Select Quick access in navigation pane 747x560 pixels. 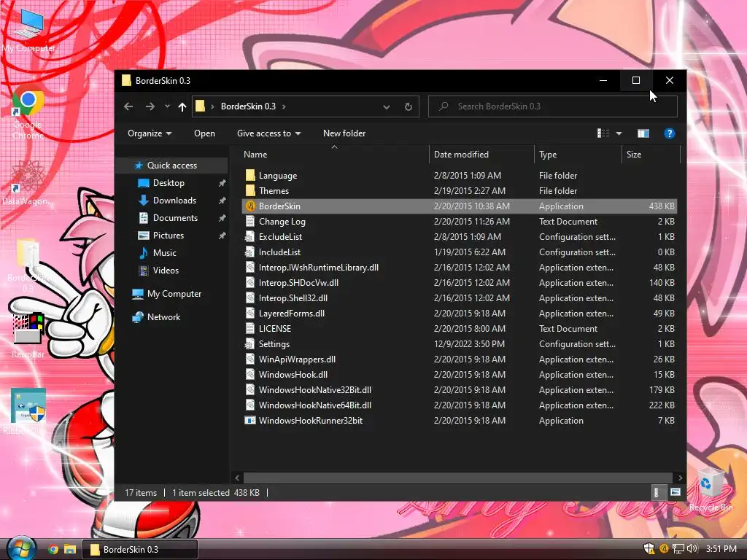click(x=172, y=166)
